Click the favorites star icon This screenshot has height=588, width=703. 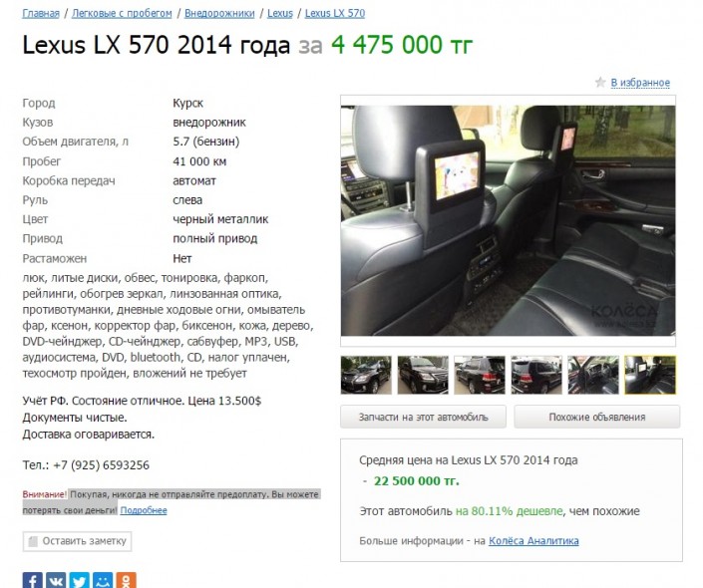(x=600, y=83)
